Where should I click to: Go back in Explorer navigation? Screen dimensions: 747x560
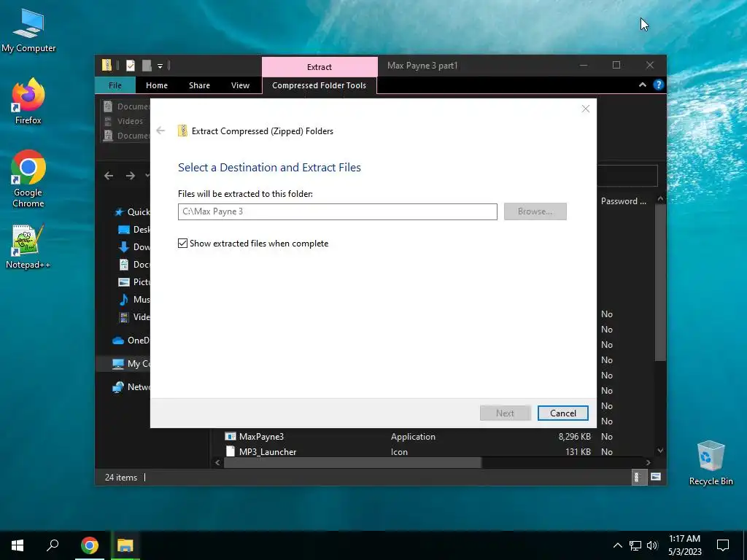pos(109,176)
